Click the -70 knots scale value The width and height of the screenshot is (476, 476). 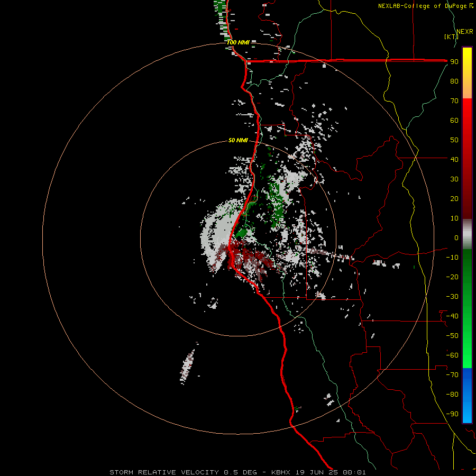(452, 374)
